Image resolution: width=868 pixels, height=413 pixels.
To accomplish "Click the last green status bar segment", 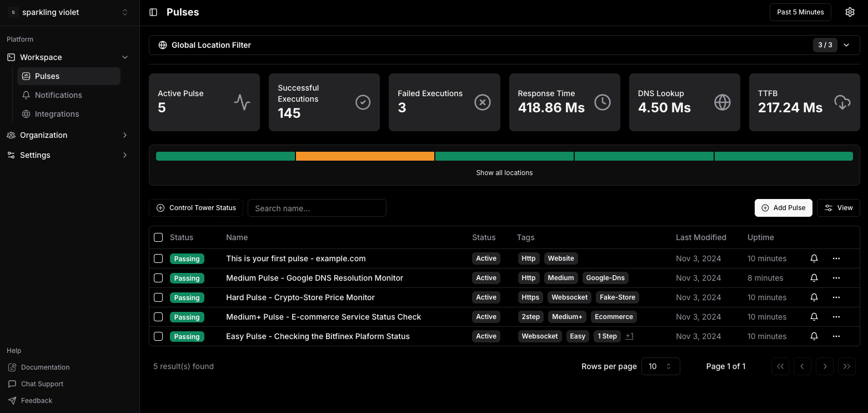I will (784, 156).
